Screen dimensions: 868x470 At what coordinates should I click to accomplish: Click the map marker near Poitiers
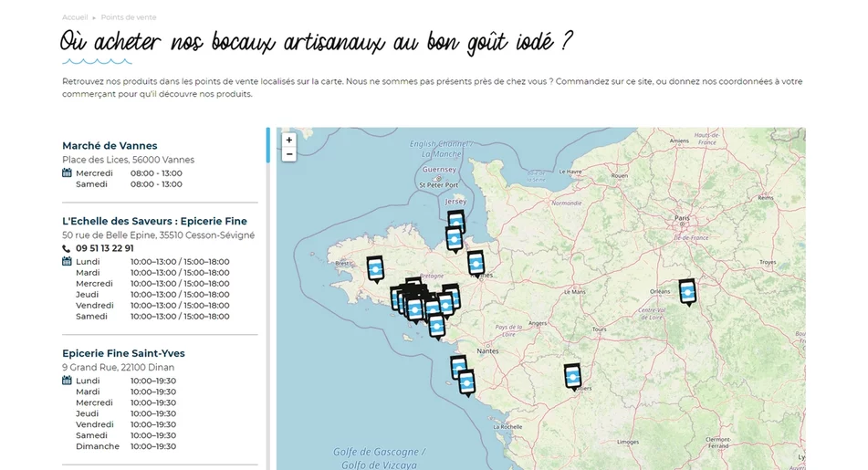click(x=572, y=376)
